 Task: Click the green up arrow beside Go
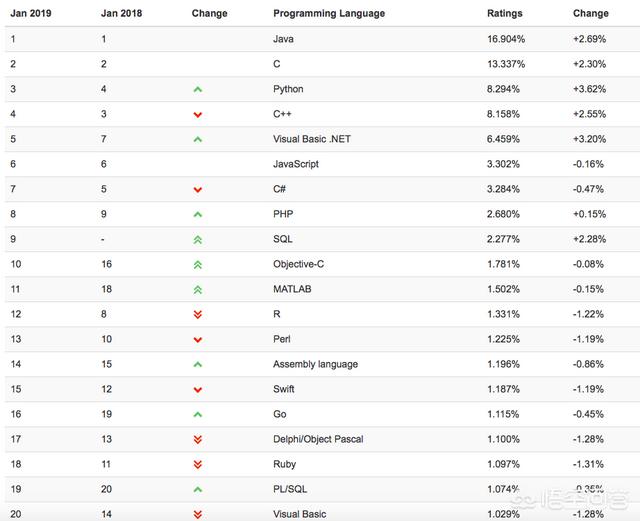(x=198, y=415)
